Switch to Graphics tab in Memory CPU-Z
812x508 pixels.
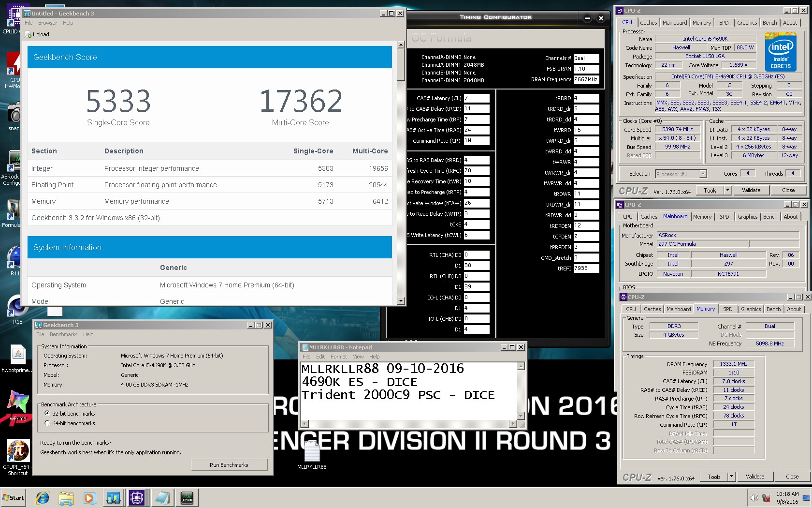(751, 309)
